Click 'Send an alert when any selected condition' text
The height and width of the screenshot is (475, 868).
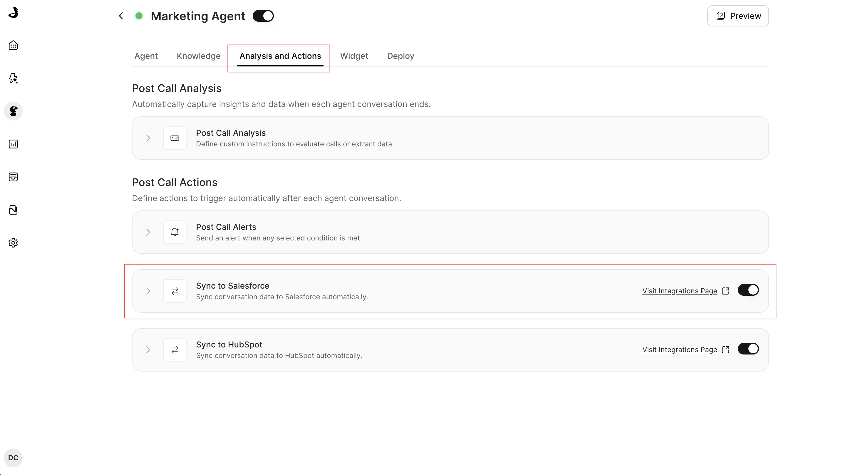click(279, 238)
